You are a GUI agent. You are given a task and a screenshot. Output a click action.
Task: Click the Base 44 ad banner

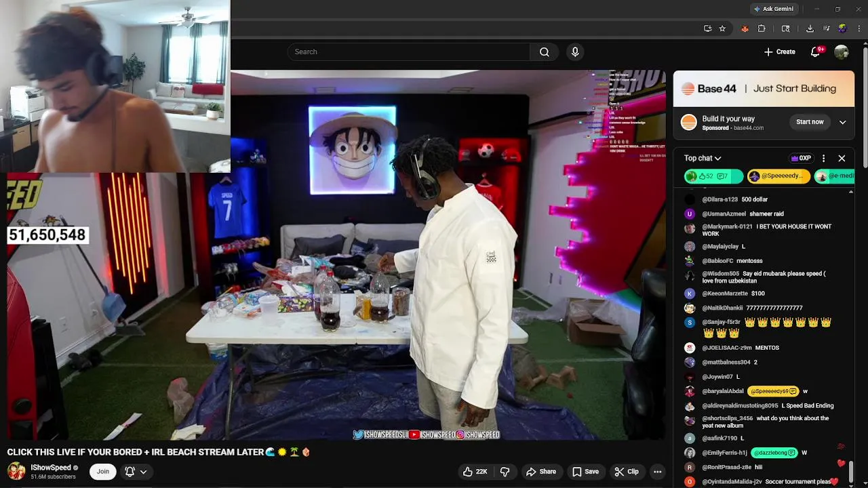(x=764, y=89)
